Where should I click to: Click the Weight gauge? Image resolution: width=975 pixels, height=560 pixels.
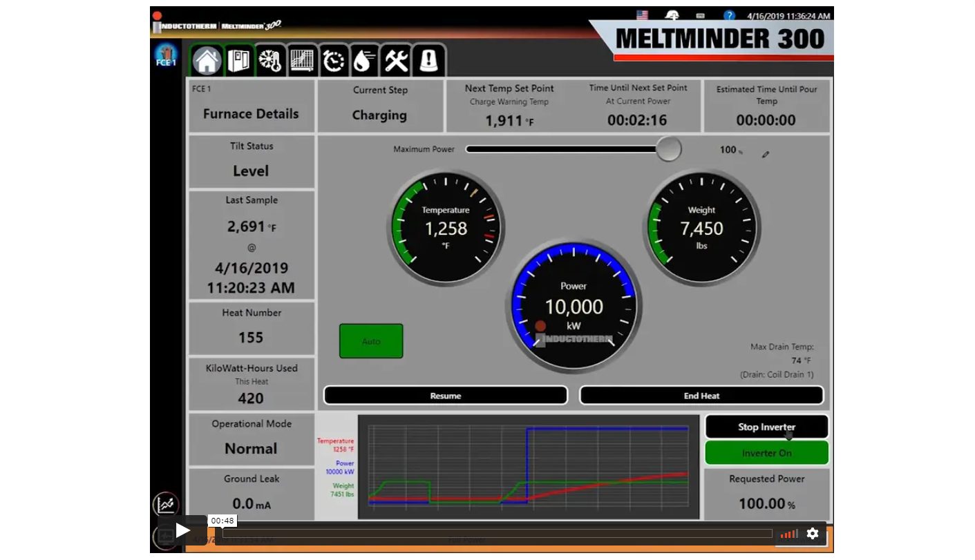(x=701, y=227)
